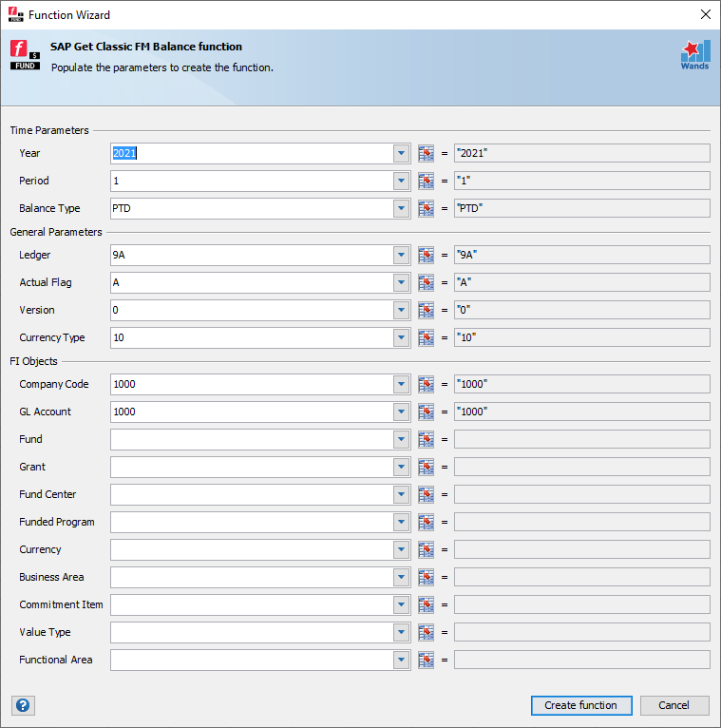Expand the Year dropdown

(x=401, y=153)
